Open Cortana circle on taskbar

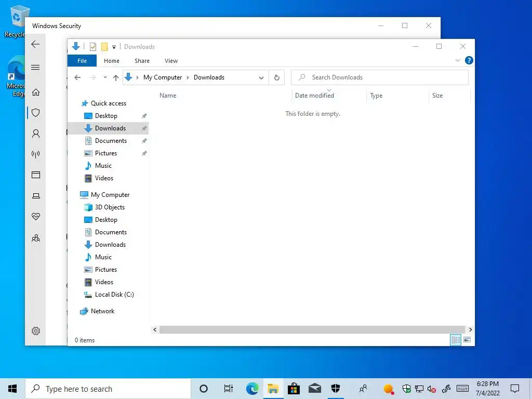pos(204,389)
